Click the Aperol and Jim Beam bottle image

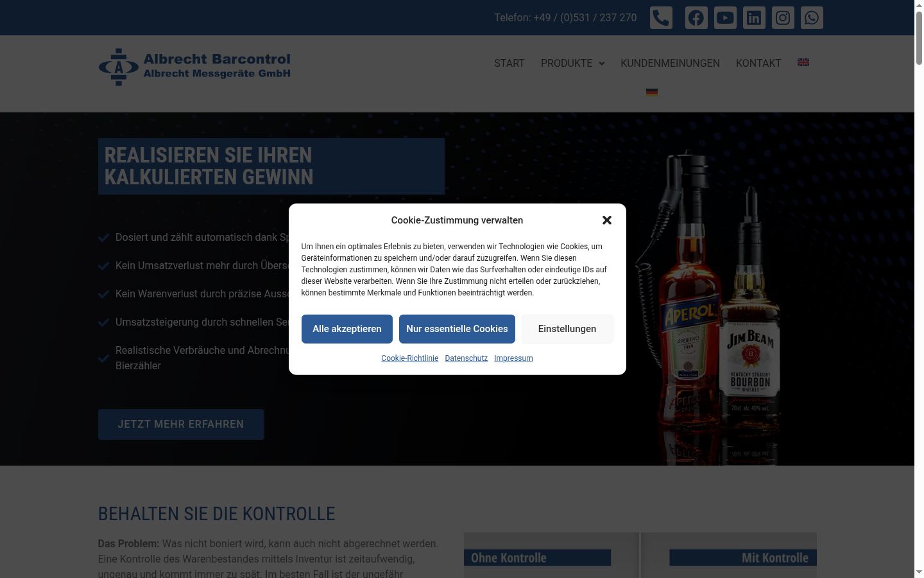click(x=709, y=307)
